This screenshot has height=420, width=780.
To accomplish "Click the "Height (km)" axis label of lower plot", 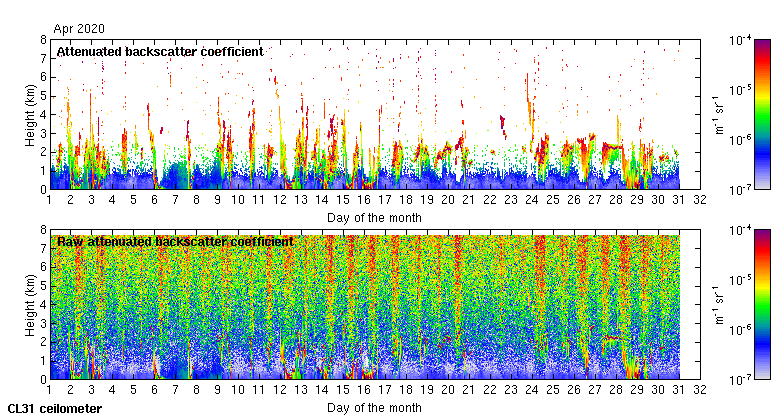I will pos(30,305).
